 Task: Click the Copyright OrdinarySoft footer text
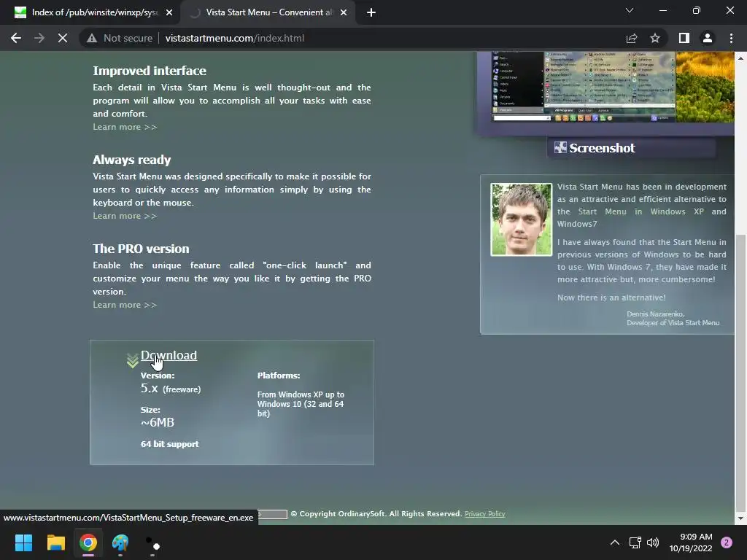376,514
